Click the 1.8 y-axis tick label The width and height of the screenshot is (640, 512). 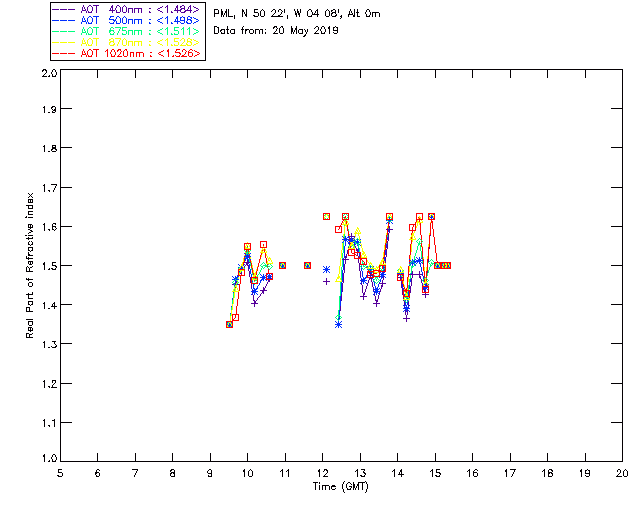coord(49,148)
